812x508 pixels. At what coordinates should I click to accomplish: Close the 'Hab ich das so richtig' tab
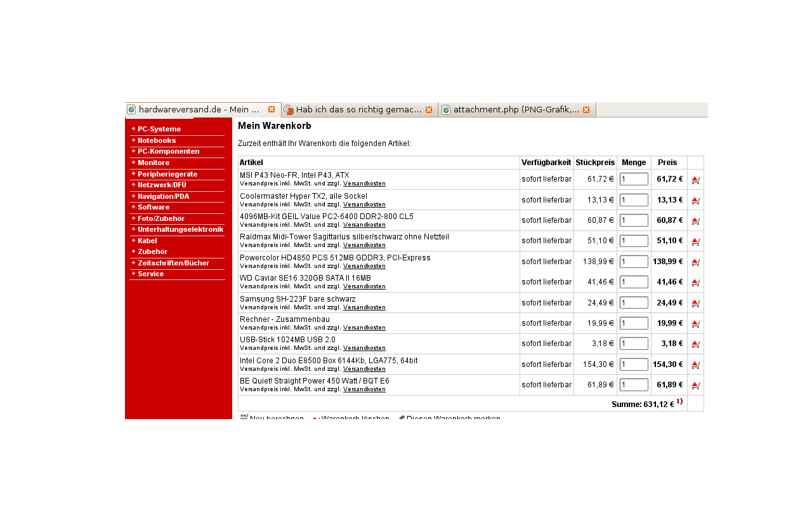[x=429, y=110]
